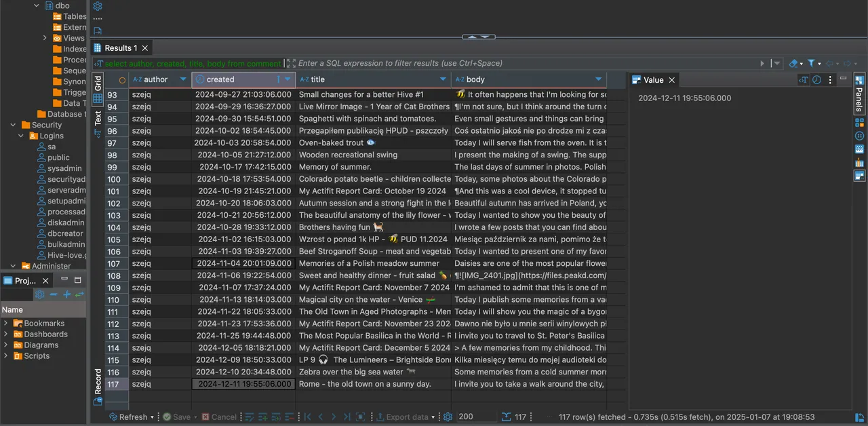This screenshot has height=426, width=868.
Task: Click the gear icon above Results tab
Action: click(x=98, y=5)
